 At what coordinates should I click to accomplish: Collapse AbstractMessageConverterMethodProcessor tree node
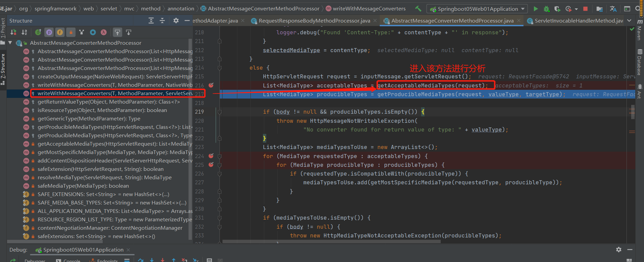tap(10, 43)
